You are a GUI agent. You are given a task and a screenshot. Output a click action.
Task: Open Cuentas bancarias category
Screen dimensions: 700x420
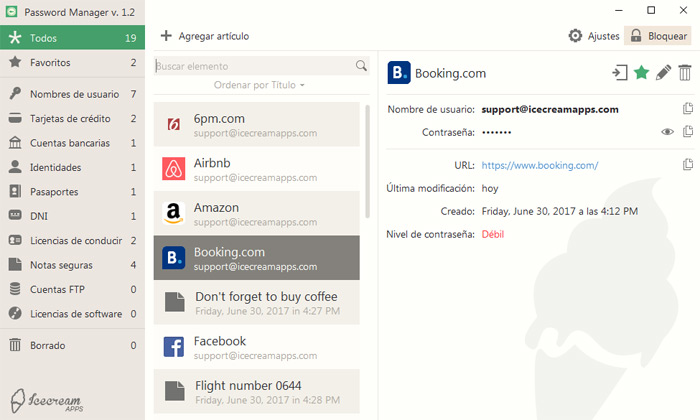click(x=72, y=143)
